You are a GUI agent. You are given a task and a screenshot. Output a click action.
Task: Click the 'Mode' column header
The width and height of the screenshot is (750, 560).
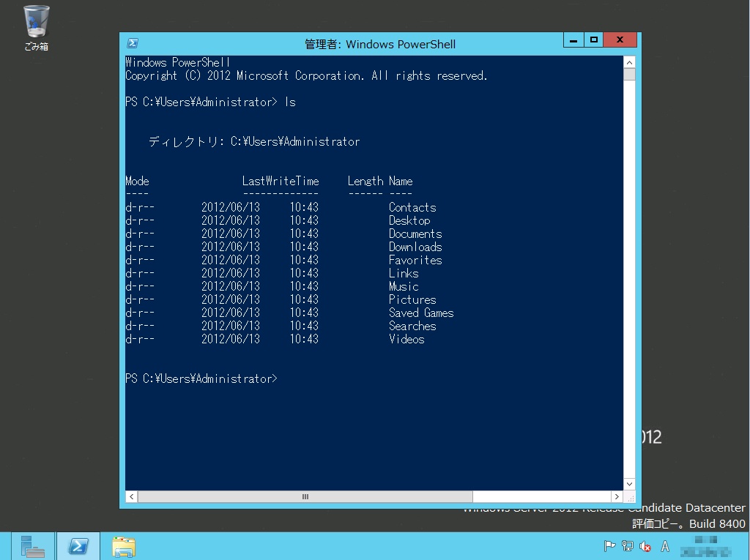(137, 181)
